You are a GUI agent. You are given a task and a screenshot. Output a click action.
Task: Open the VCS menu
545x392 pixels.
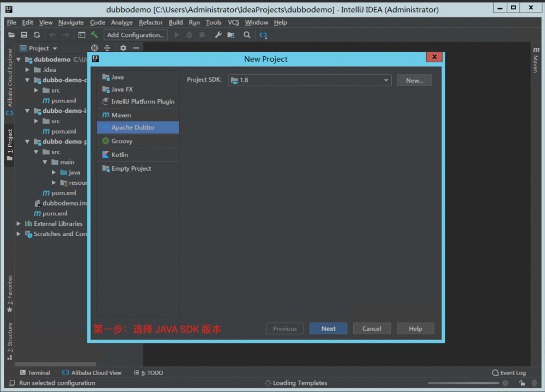click(233, 22)
